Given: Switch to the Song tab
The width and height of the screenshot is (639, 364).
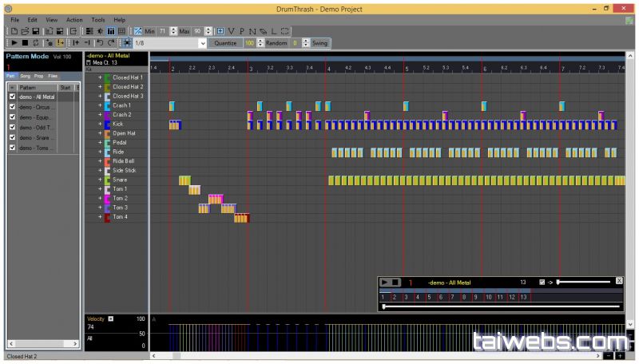Looking at the screenshot, I should 25,76.
